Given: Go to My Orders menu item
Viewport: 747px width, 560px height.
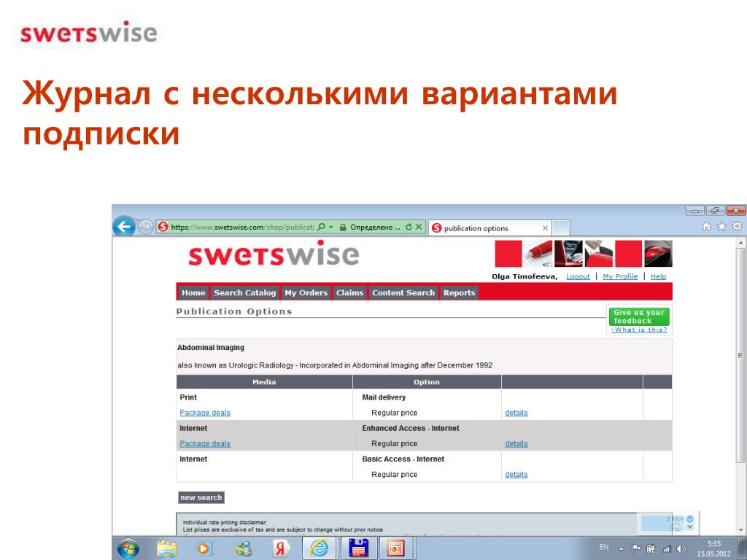Looking at the screenshot, I should coord(306,293).
